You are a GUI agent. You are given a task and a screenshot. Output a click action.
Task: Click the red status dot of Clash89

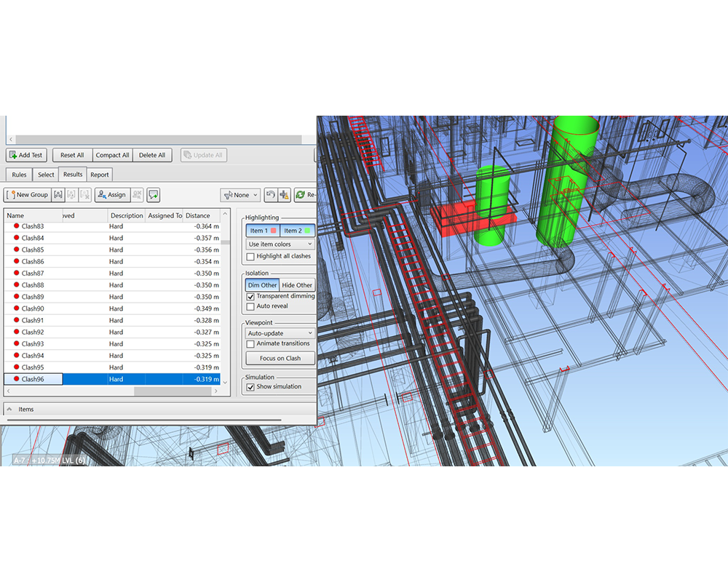(x=16, y=297)
